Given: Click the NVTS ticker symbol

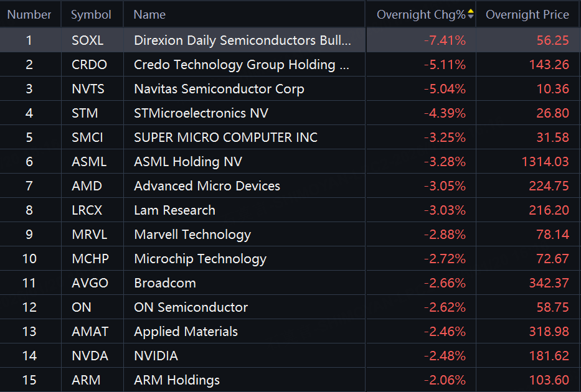Looking at the screenshot, I should (x=88, y=89).
